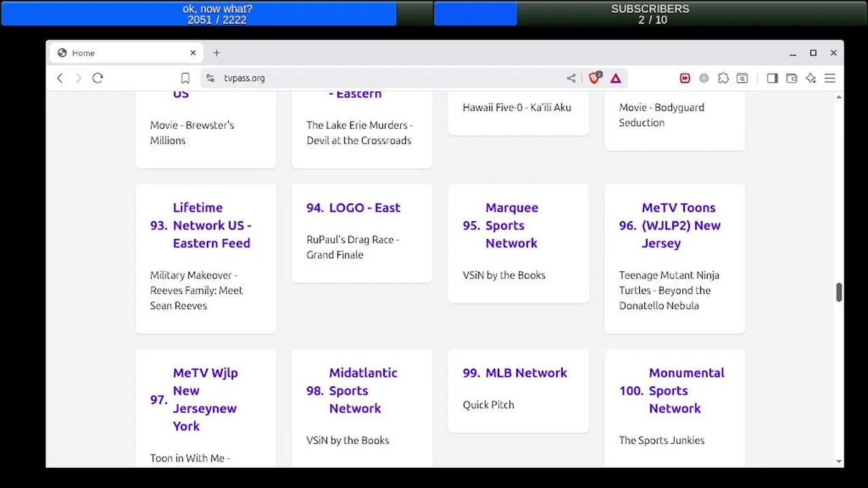868x488 pixels.
Task: Bookmark this page via the bookmark icon
Action: pyautogui.click(x=185, y=78)
